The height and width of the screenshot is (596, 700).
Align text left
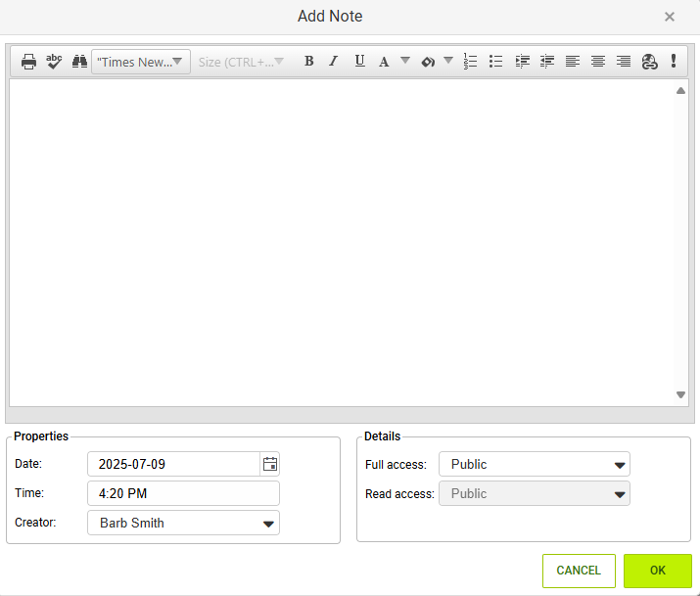(x=573, y=61)
